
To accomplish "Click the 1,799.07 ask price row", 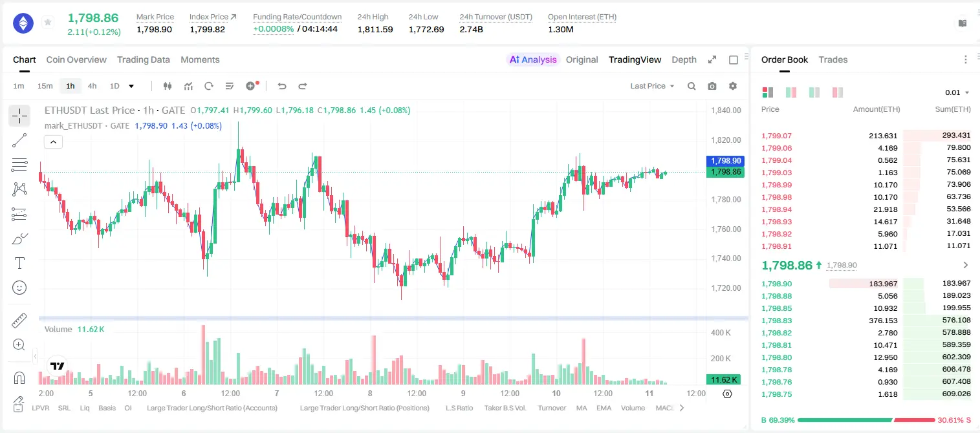I will point(866,136).
